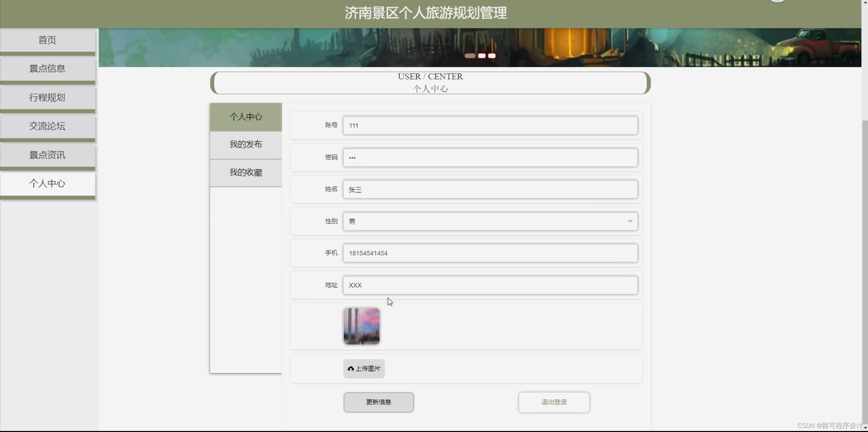Click the 退出登录 logout button
The image size is (868, 432).
(x=553, y=402)
